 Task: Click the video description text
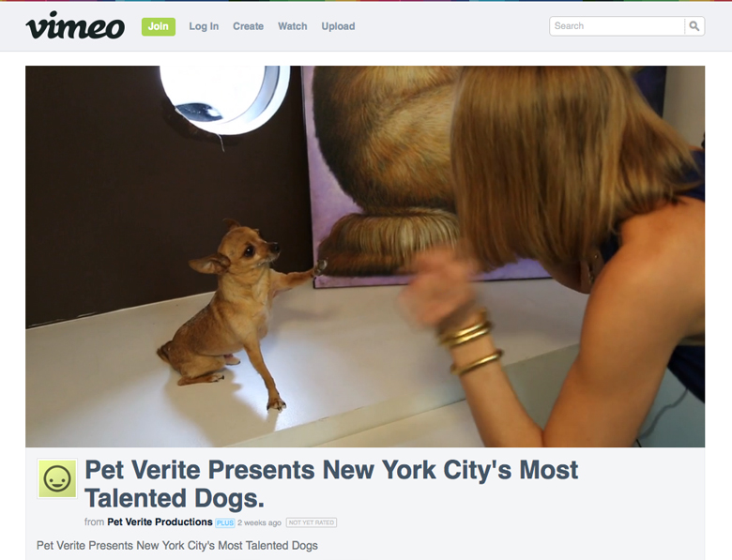pyautogui.click(x=177, y=546)
